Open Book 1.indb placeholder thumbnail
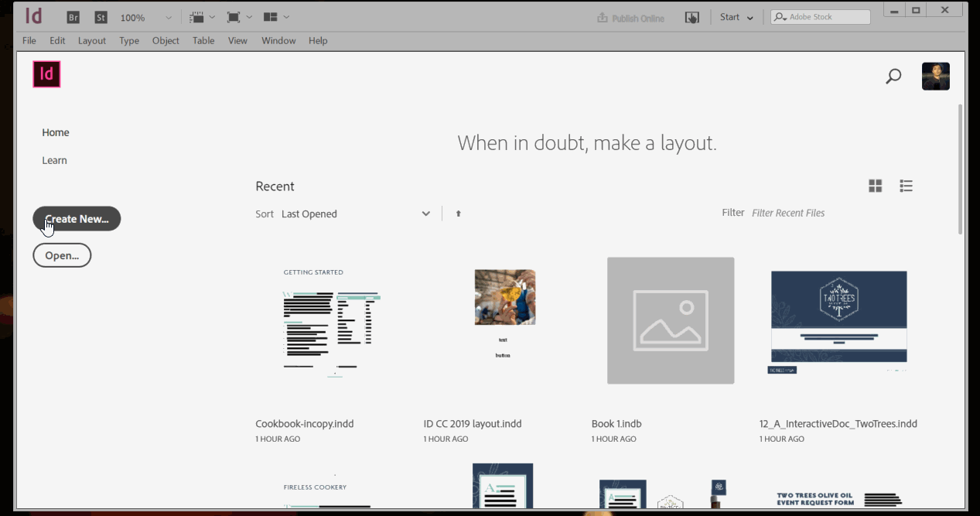 [x=671, y=320]
